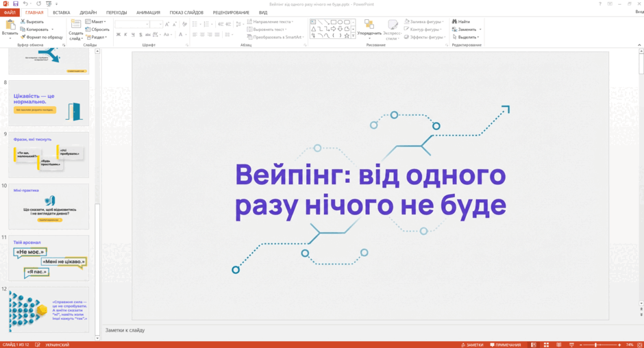This screenshot has width=644, height=348.
Task: Undo the last action with the arrow icon
Action: [25, 3]
